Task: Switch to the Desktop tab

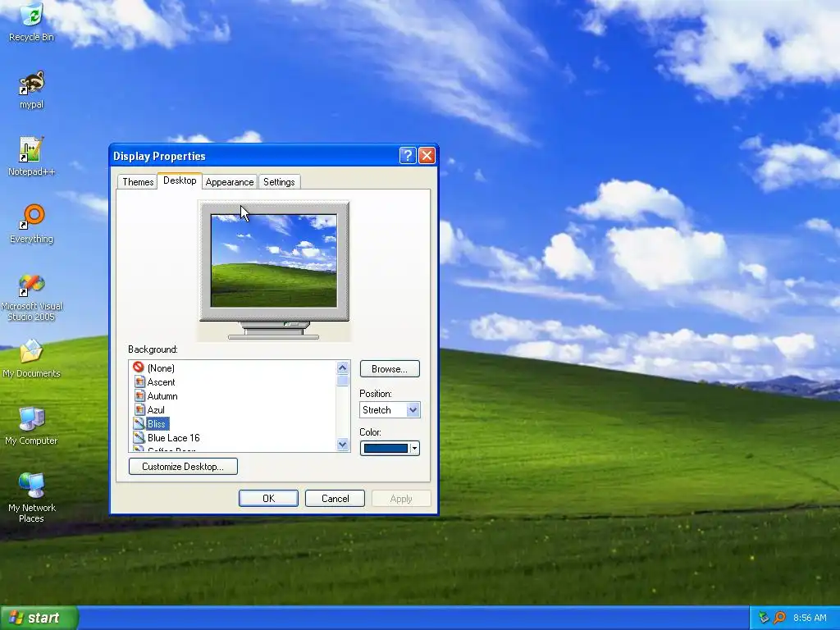Action: point(180,180)
